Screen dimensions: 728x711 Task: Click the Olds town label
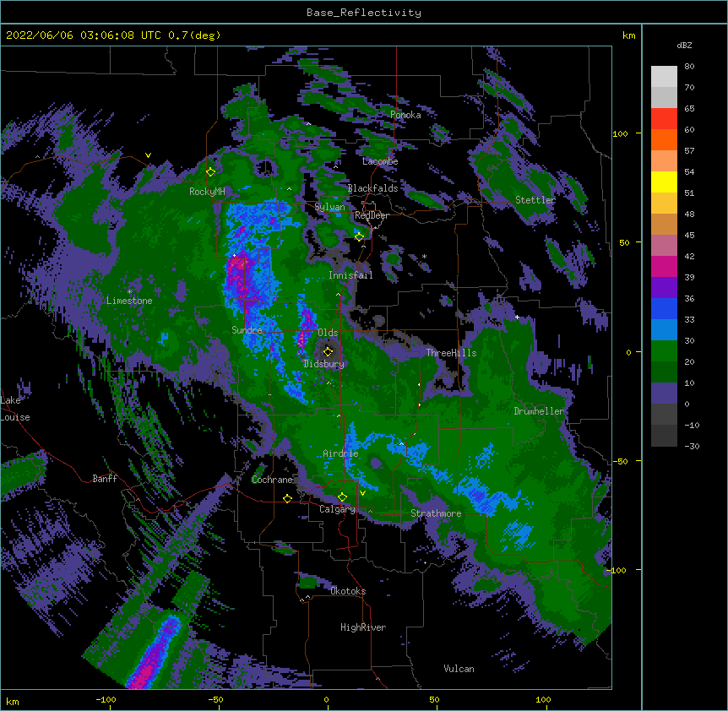328,333
